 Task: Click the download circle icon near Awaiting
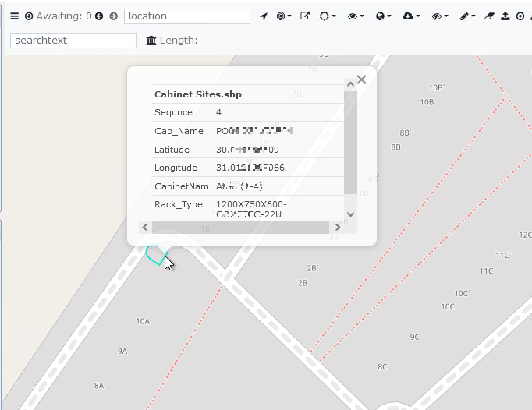coord(29,16)
